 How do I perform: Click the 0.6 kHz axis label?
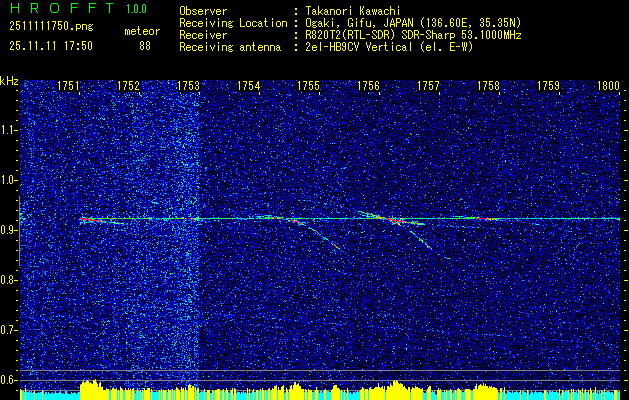[8, 380]
